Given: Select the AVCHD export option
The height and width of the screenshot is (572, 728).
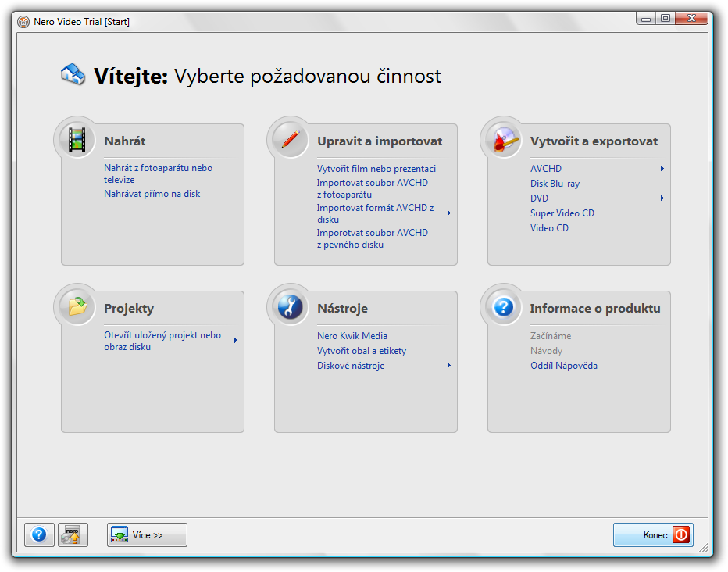Looking at the screenshot, I should click(546, 169).
